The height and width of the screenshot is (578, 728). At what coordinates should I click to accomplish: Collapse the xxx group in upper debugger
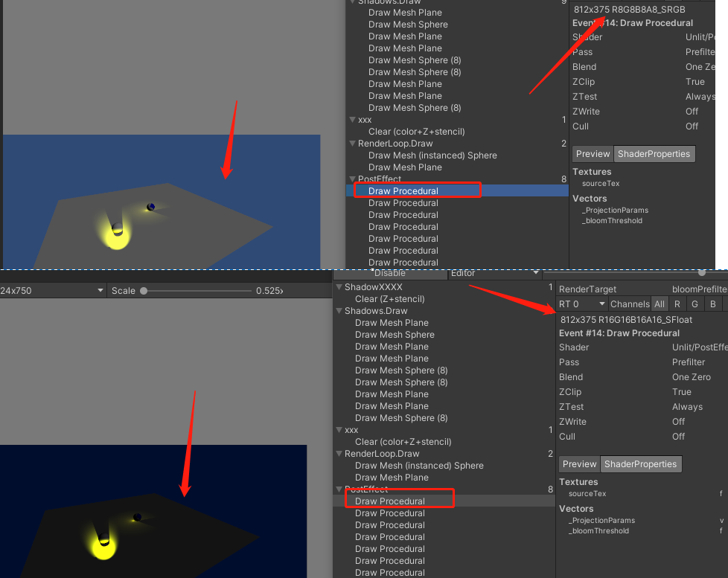(x=352, y=120)
